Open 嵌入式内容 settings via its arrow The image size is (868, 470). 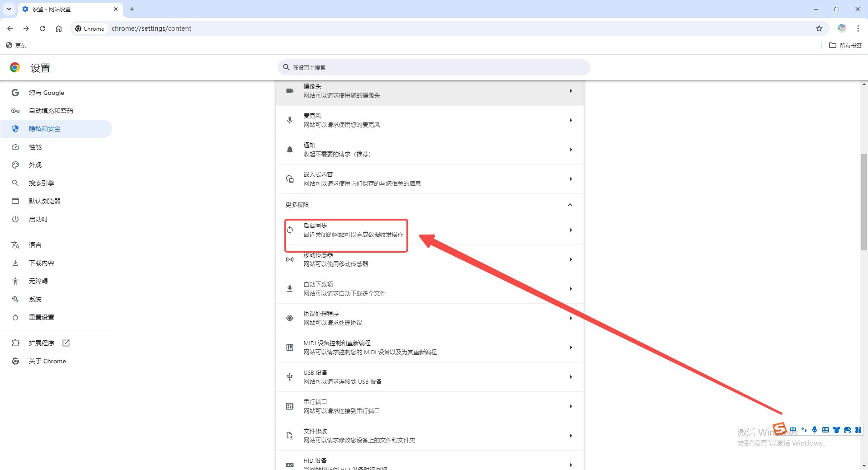571,179
